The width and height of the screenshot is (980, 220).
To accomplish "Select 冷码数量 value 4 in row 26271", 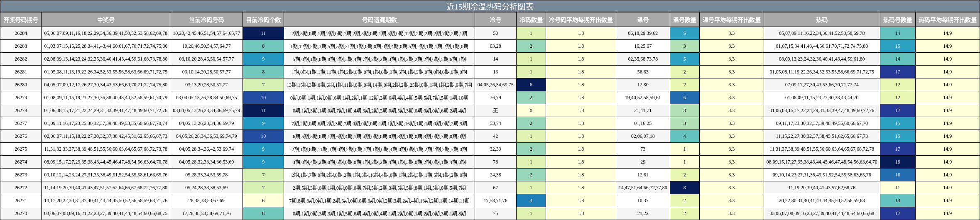I will (531, 200).
